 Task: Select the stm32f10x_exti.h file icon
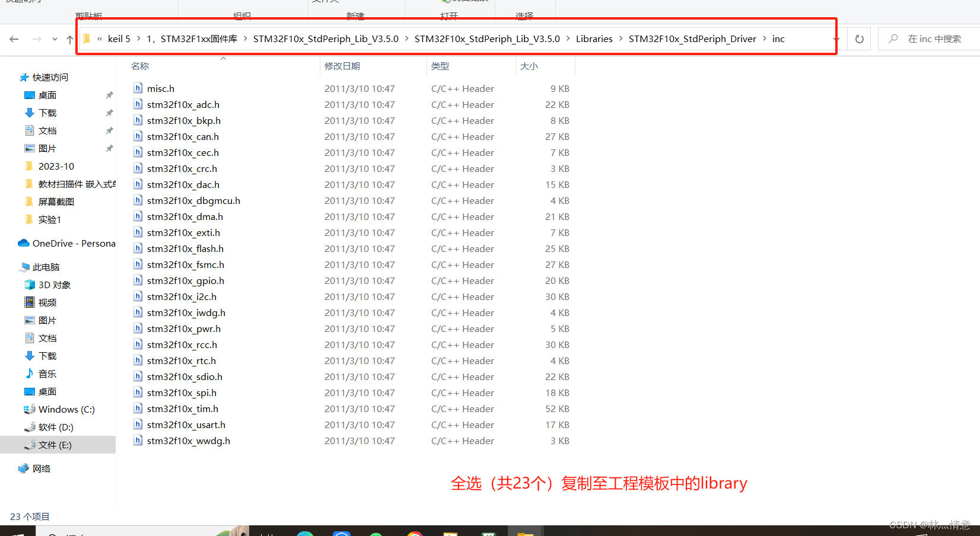click(x=138, y=232)
